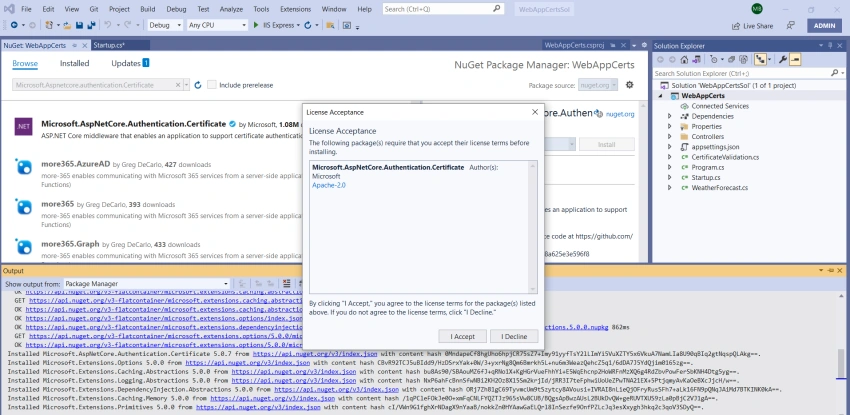This screenshot has width=850, height=415.
Task: Click Pending Changes Filter icon in Solution Explorer
Action: [x=713, y=60]
